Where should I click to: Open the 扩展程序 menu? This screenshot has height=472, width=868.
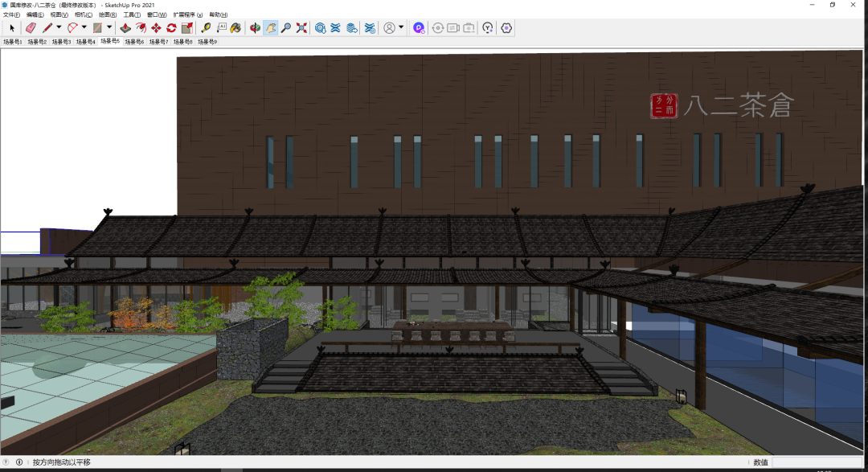(187, 14)
